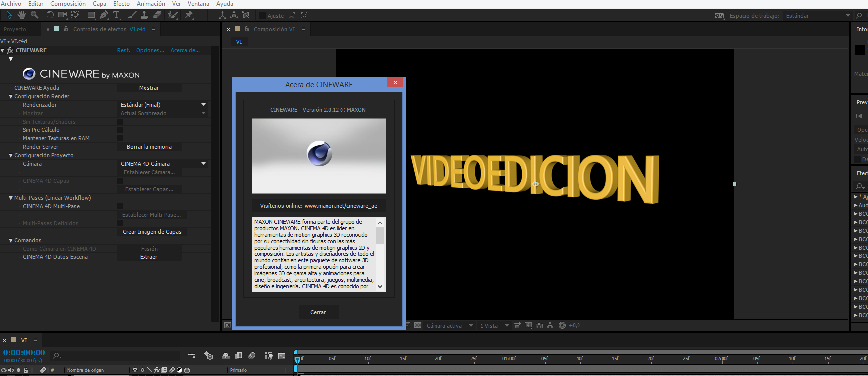The height and width of the screenshot is (376, 868).
Task: Click the dialog description scrollbar thumb
Action: tap(380, 235)
